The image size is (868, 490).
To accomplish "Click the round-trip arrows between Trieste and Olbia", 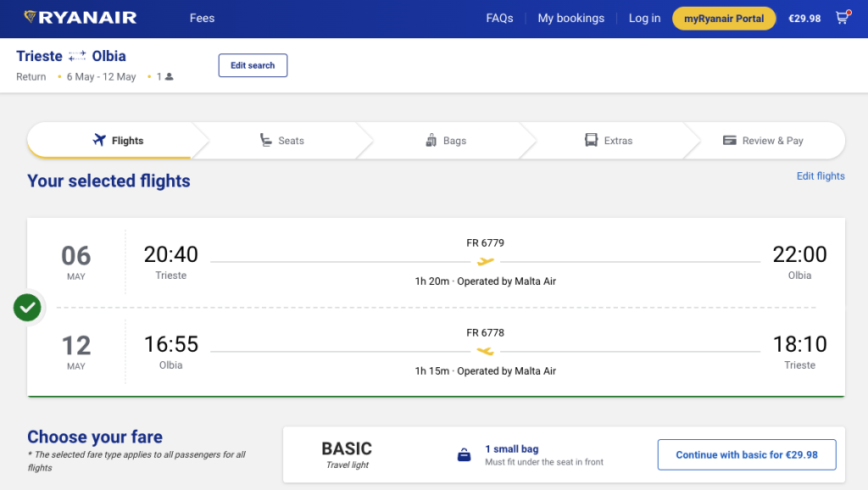I will click(x=77, y=57).
